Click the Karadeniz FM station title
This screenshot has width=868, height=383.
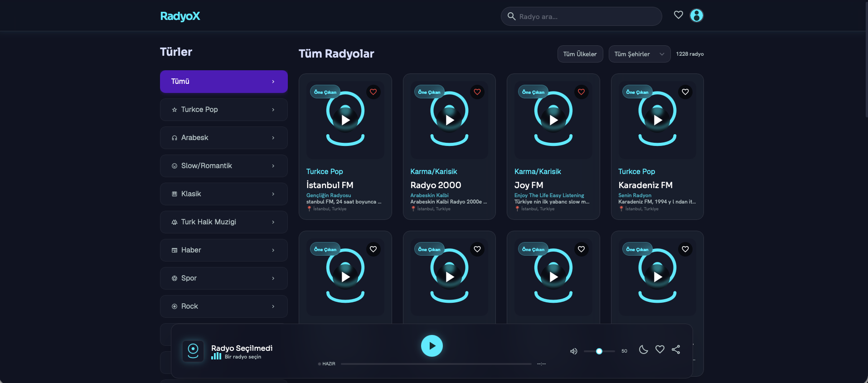(x=645, y=185)
